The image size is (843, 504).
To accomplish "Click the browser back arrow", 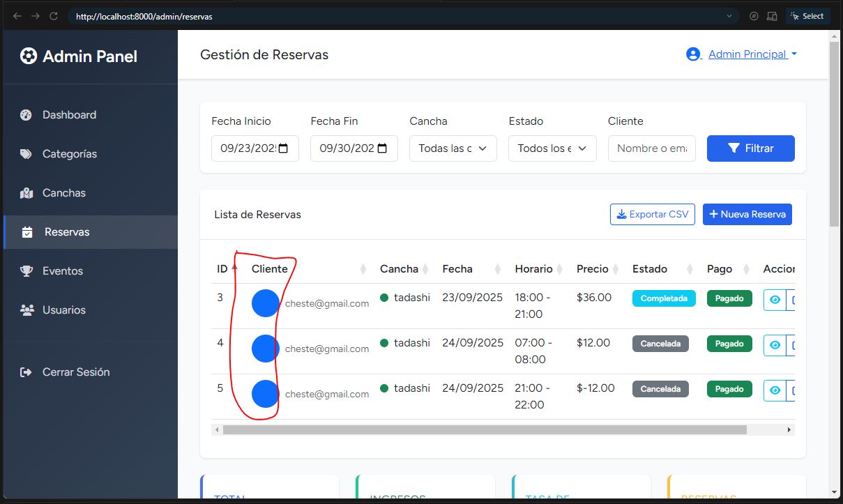I will coord(17,16).
